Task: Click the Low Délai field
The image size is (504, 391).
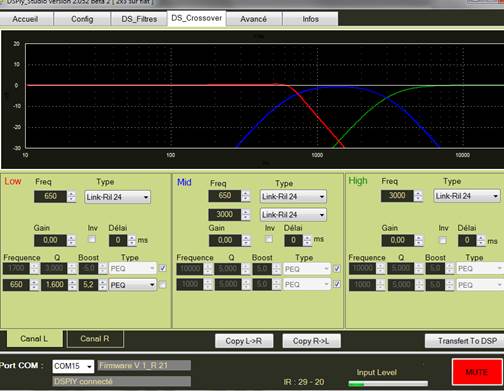Action: [x=118, y=240]
